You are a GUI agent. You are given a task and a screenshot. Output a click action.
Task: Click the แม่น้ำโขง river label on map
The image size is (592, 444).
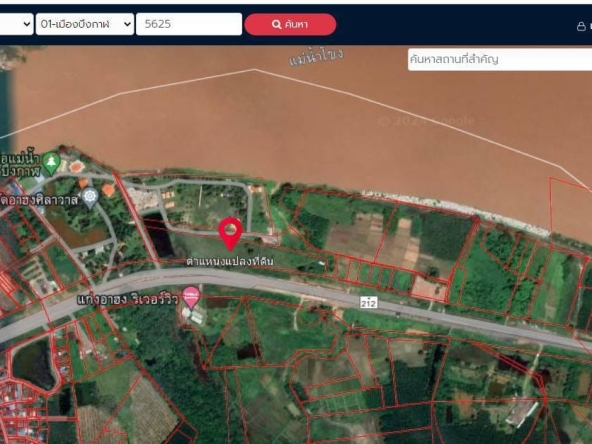[x=316, y=56]
